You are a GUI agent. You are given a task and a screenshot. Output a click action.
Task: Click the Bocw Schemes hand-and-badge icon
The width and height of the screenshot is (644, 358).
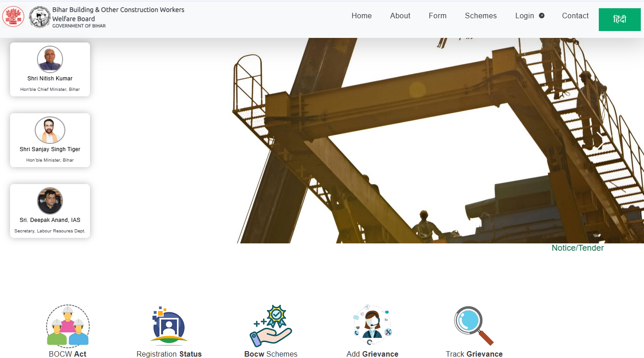pos(271,326)
